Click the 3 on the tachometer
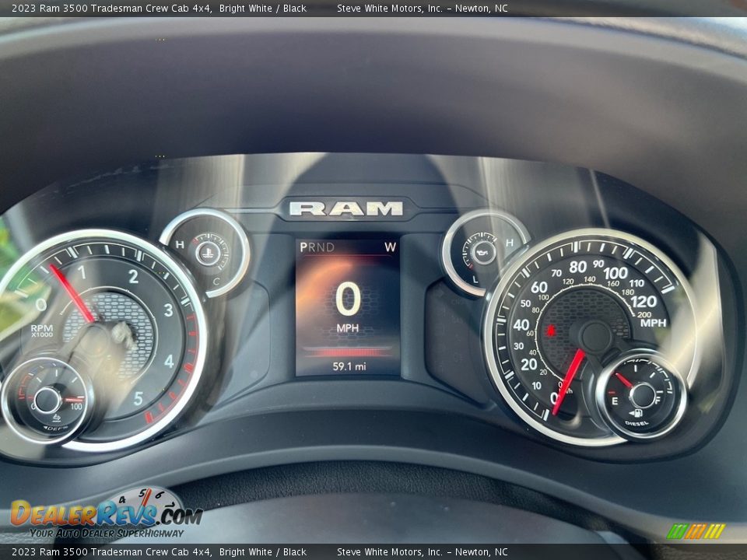The width and height of the screenshot is (747, 560). pos(168,310)
